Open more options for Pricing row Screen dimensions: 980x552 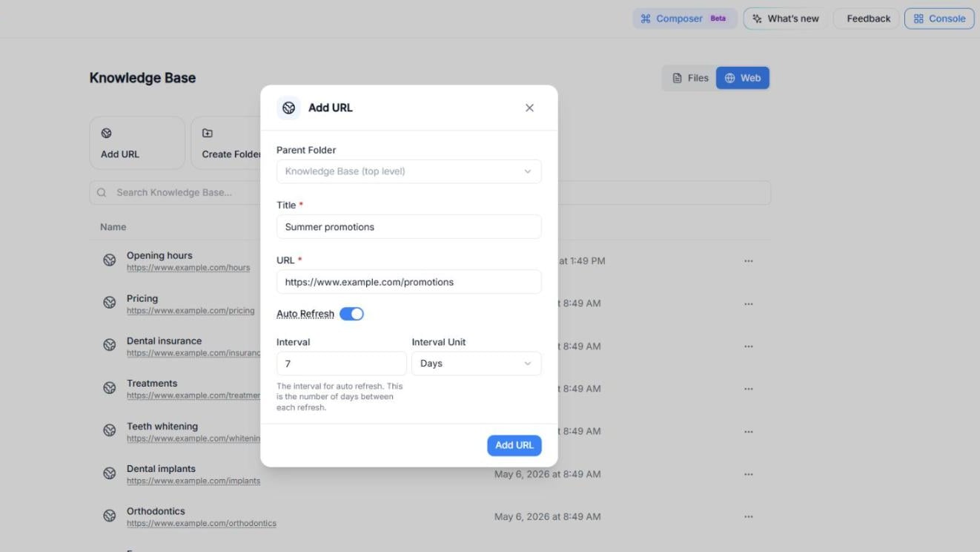[x=749, y=303]
